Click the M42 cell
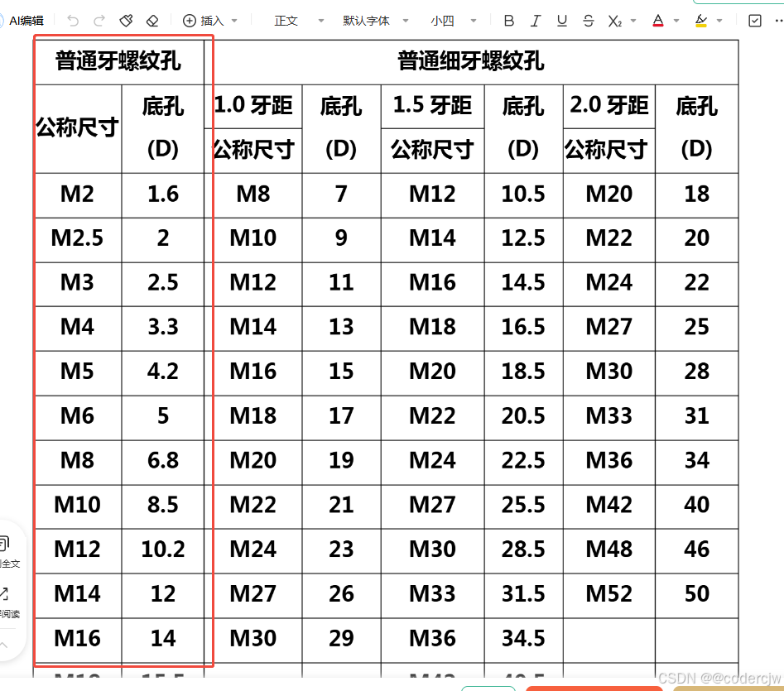This screenshot has width=784, height=691. [609, 505]
